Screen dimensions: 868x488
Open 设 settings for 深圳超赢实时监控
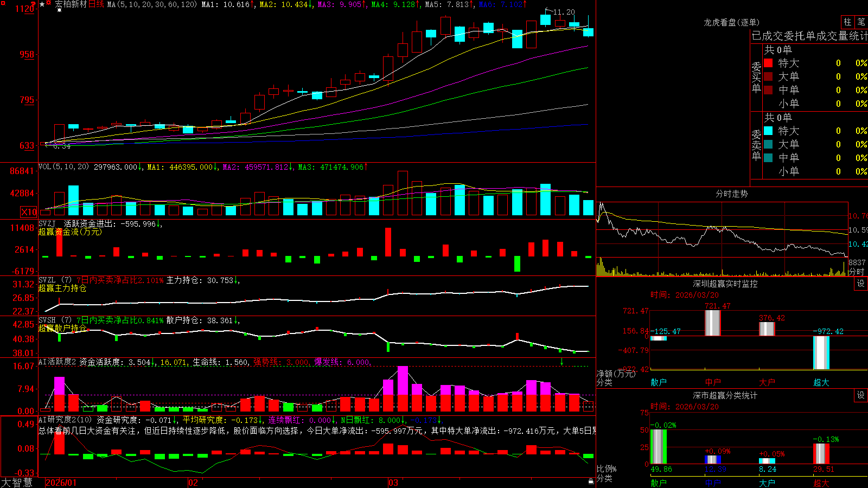point(861,284)
